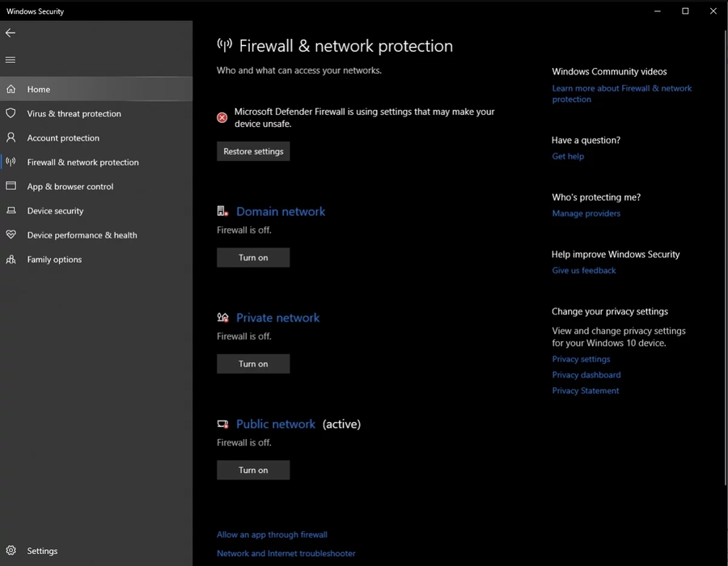
Task: Click the Manage providers link
Action: click(586, 213)
